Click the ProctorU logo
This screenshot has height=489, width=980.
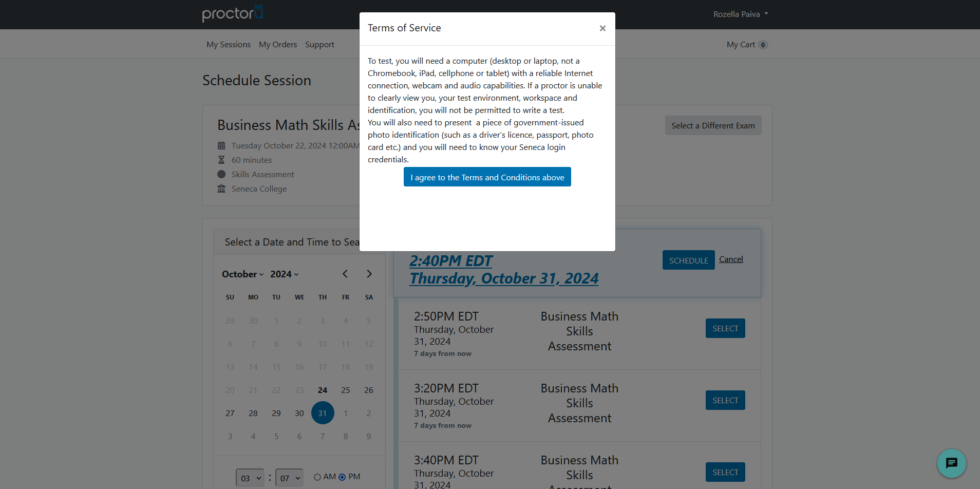point(233,13)
